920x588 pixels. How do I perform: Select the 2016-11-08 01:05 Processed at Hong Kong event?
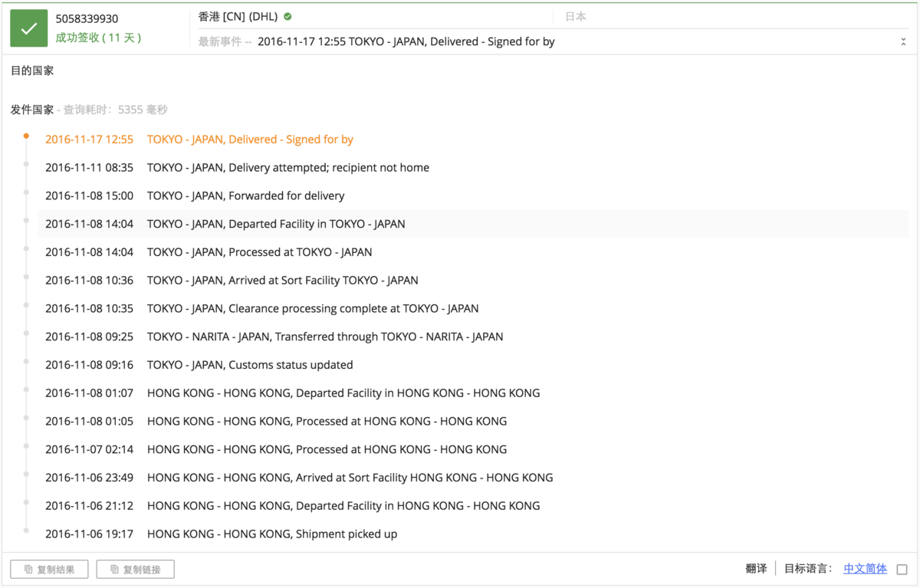[473, 421]
